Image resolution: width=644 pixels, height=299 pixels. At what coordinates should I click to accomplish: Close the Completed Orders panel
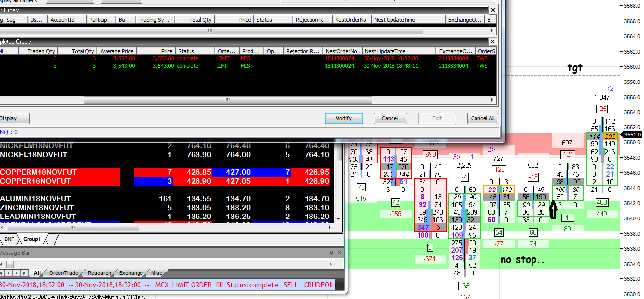pos(493,42)
